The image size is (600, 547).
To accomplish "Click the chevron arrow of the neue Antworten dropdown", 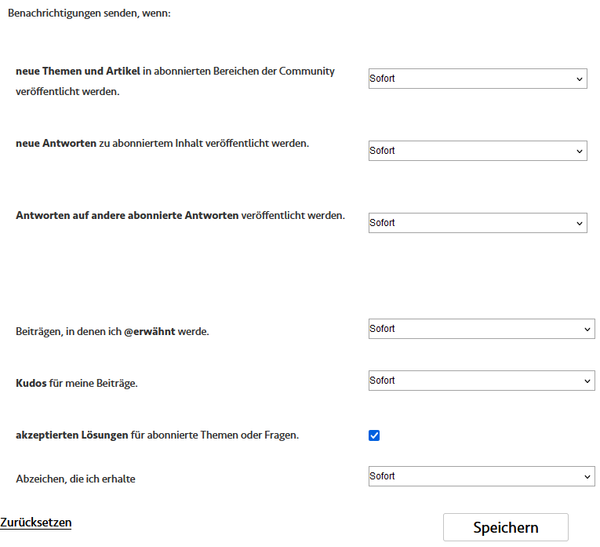I will click(579, 151).
